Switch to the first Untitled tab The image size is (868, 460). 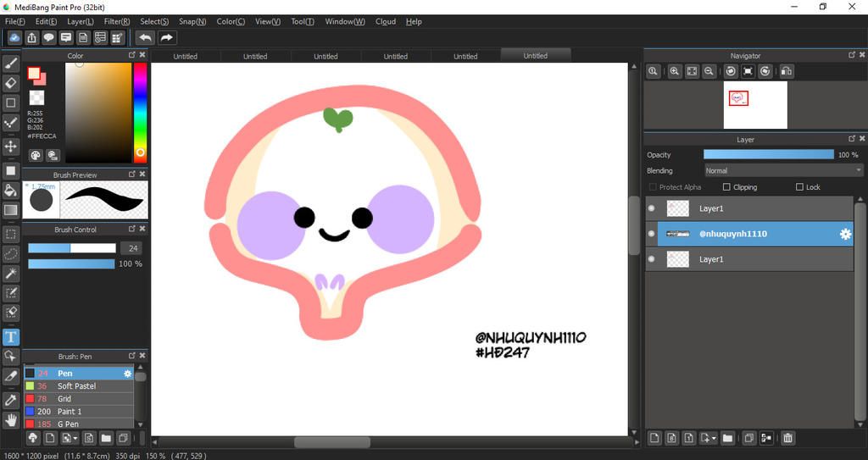[185, 57]
